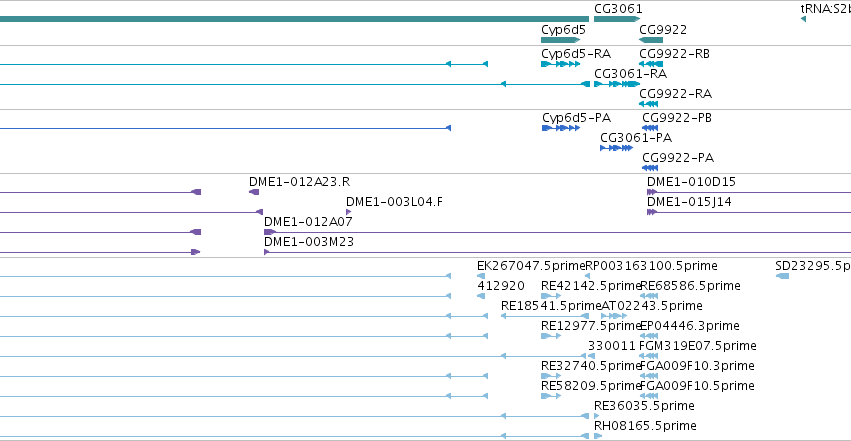Click the 412920 EST label
851x441 pixels.
(x=501, y=286)
